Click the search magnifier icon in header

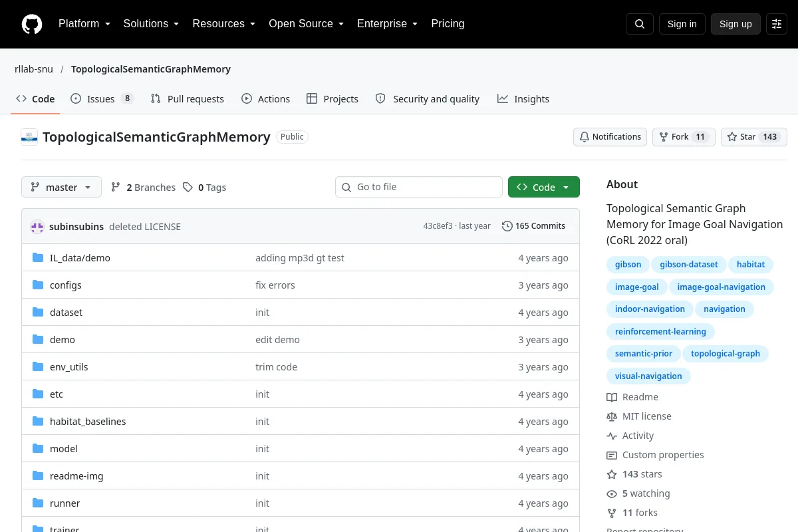tap(640, 24)
